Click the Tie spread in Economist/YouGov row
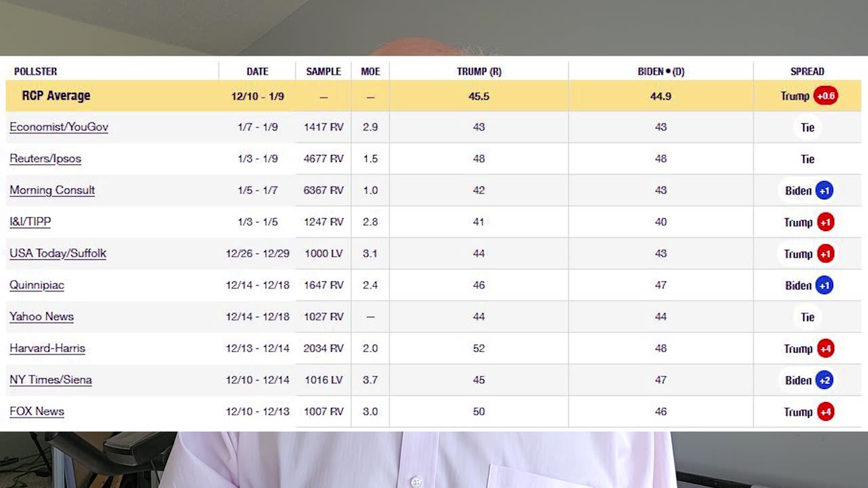This screenshot has width=868, height=488. coord(808,127)
